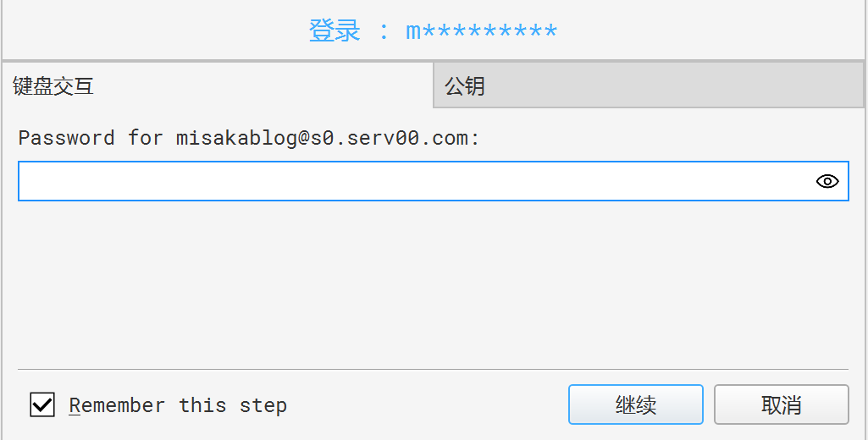The height and width of the screenshot is (440, 868).
Task: Focus the password input field
Action: (415, 181)
